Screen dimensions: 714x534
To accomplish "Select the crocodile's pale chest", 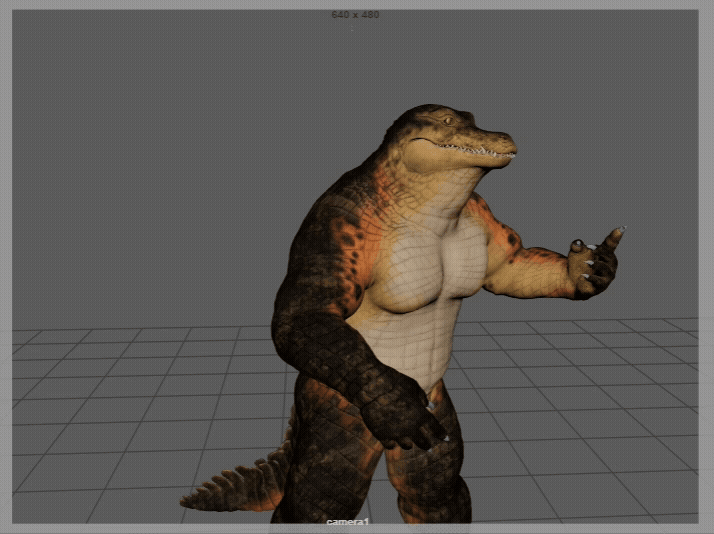I will (x=430, y=269).
